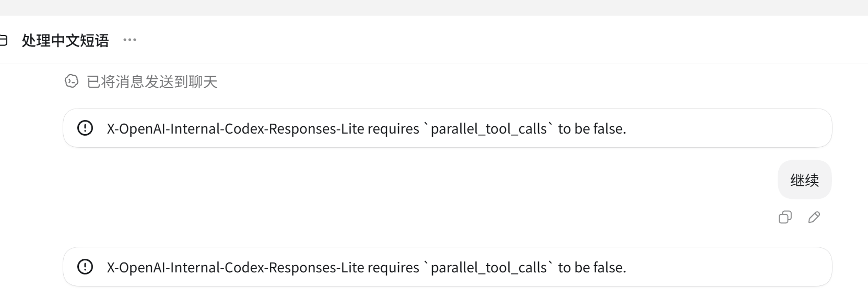Click X-OpenAI-Internal-Codex-Responses-Lite text in the second error
Image resolution: width=868 pixels, height=299 pixels.
tap(236, 268)
